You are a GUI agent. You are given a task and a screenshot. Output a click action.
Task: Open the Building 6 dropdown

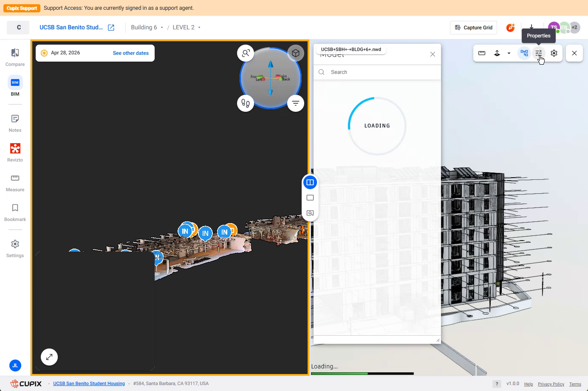(147, 28)
